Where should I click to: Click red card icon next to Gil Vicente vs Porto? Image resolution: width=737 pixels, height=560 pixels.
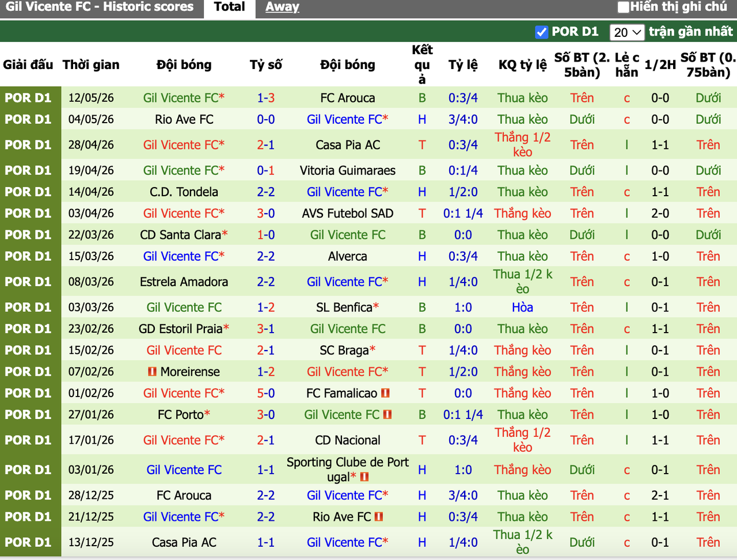coord(388,414)
